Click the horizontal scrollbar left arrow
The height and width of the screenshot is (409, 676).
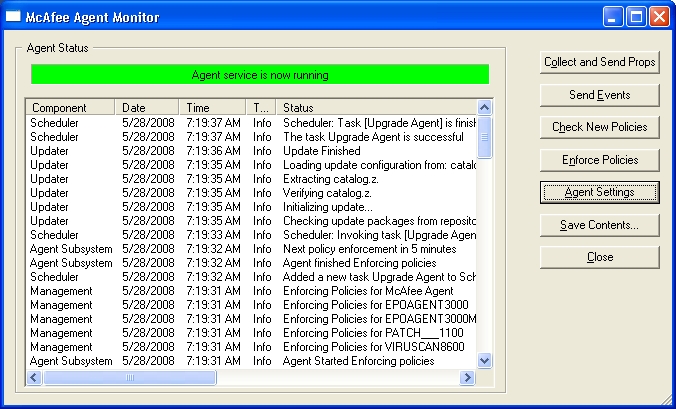click(x=34, y=378)
